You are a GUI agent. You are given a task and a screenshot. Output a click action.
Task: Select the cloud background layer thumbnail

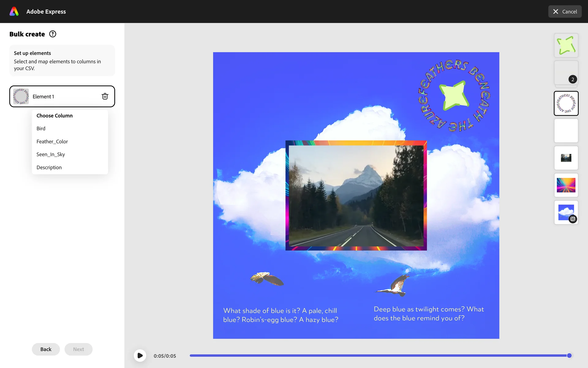coord(566,212)
